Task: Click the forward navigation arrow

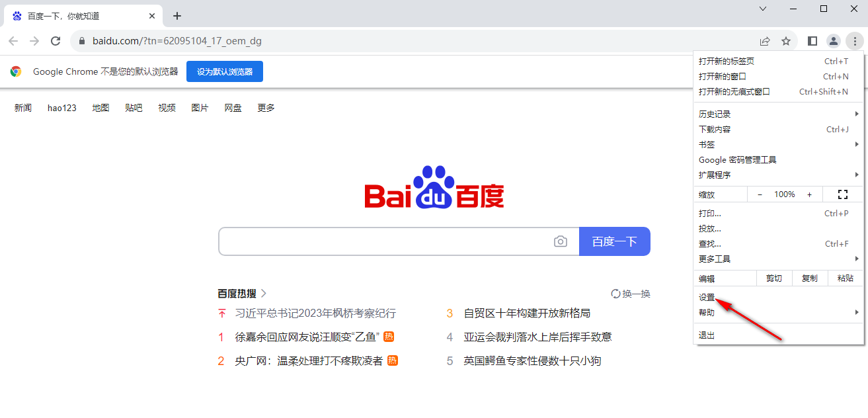Action: (x=34, y=41)
